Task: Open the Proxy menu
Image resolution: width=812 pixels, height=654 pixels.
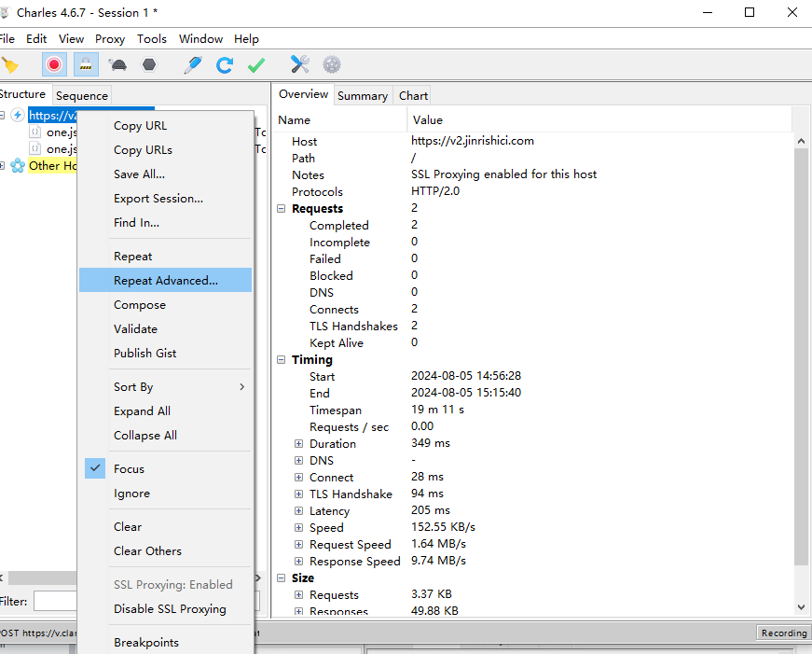Action: [110, 39]
